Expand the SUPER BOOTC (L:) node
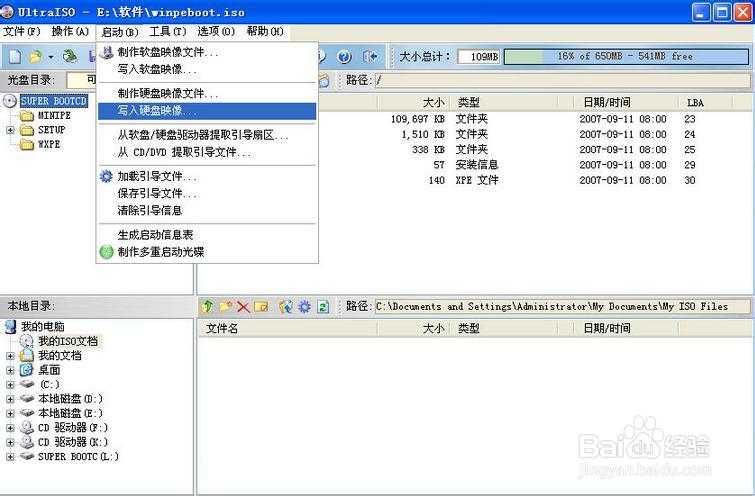This screenshot has height=496, width=755. coord(10,457)
